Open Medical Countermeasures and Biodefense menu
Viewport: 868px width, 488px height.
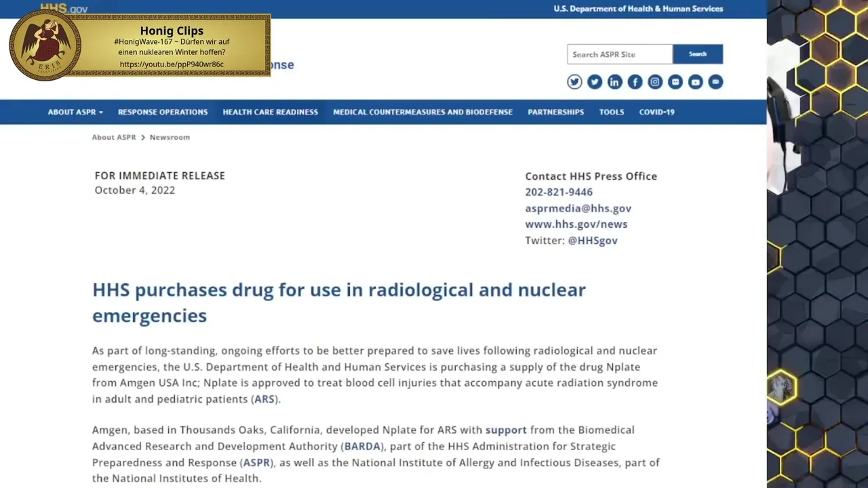coord(422,112)
